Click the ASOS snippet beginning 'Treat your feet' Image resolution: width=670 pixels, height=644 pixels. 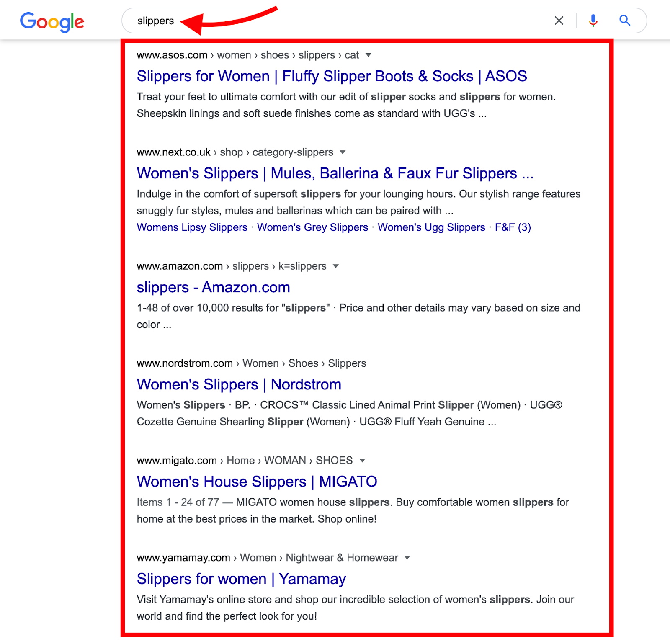346,105
